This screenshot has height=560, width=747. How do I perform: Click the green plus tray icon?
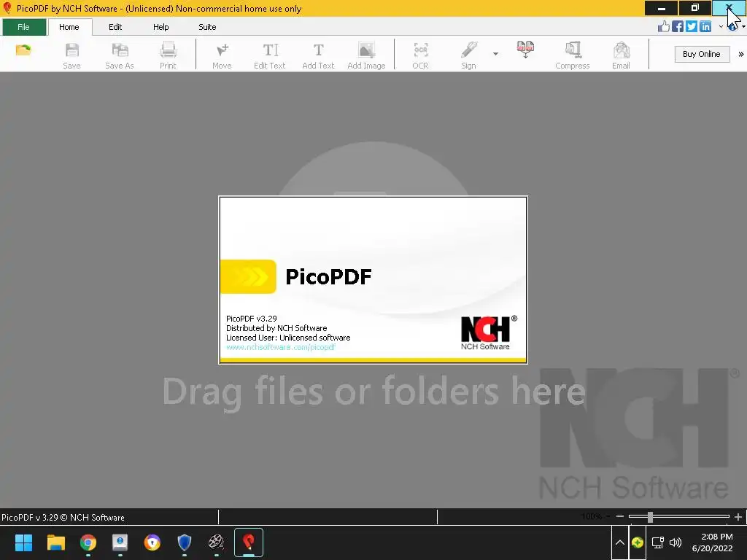[x=638, y=542]
